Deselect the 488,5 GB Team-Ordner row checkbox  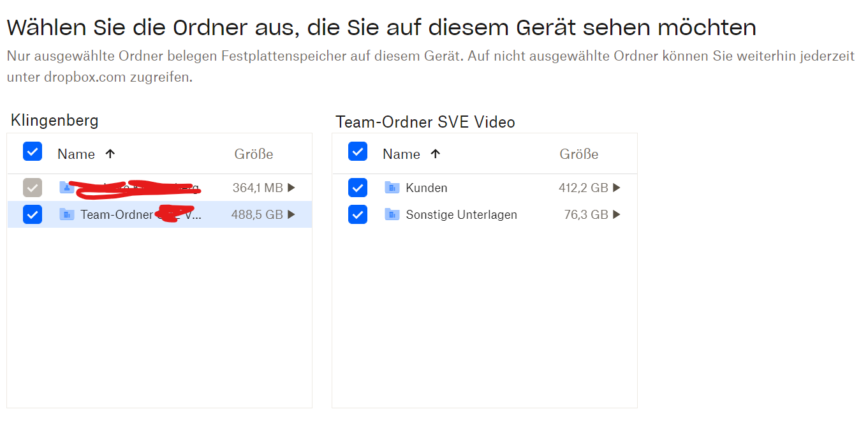tap(33, 214)
